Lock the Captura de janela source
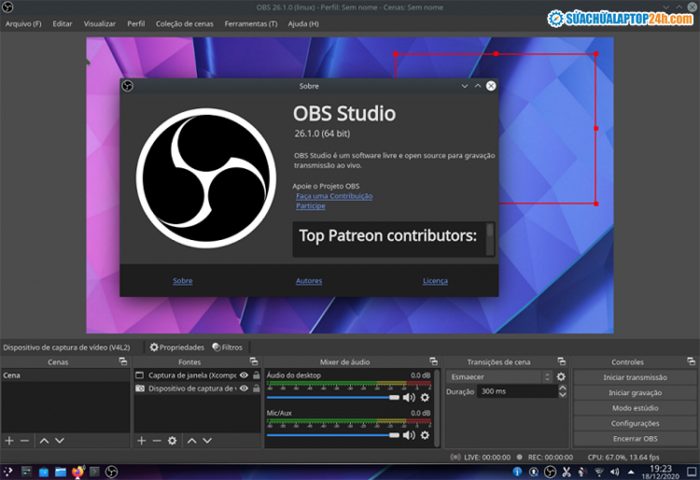700x480 pixels. (256, 375)
